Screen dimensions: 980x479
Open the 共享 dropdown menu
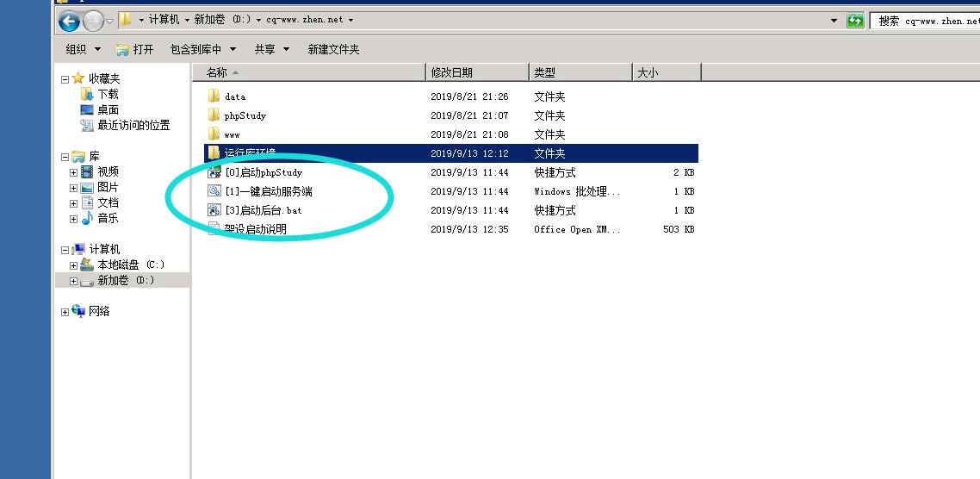272,49
